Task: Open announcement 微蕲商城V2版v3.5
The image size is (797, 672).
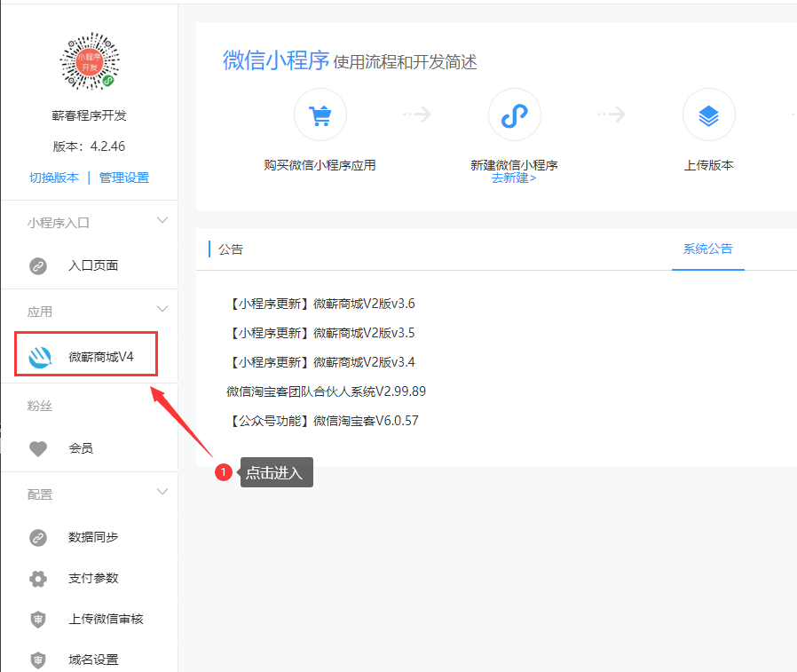Action: tap(320, 333)
